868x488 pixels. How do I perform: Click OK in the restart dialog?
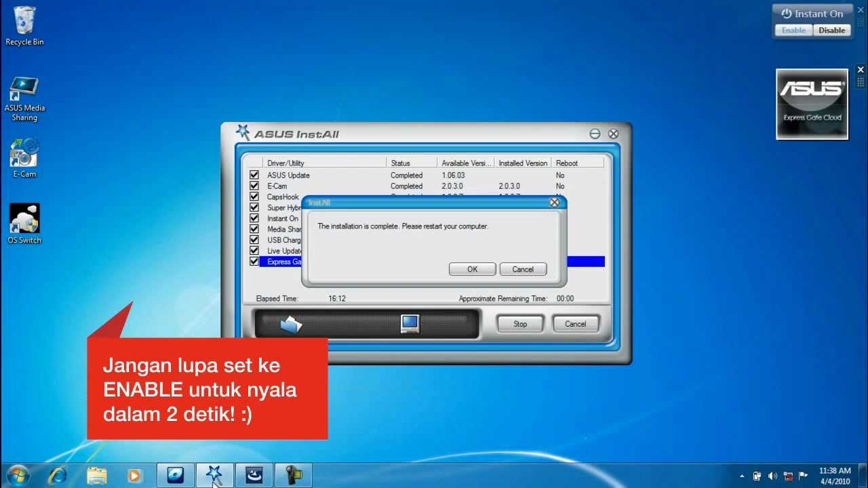coord(472,269)
